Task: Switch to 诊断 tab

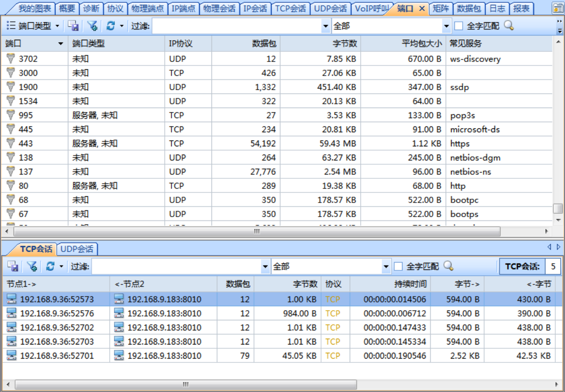Action: pyautogui.click(x=92, y=8)
